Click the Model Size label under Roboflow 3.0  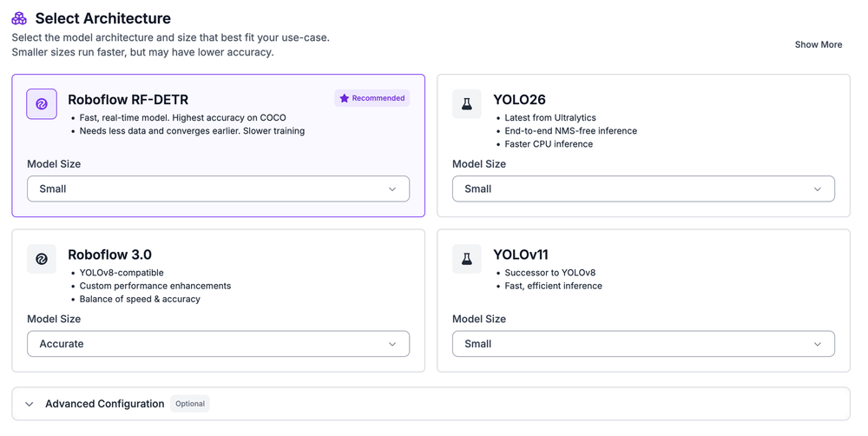(54, 319)
